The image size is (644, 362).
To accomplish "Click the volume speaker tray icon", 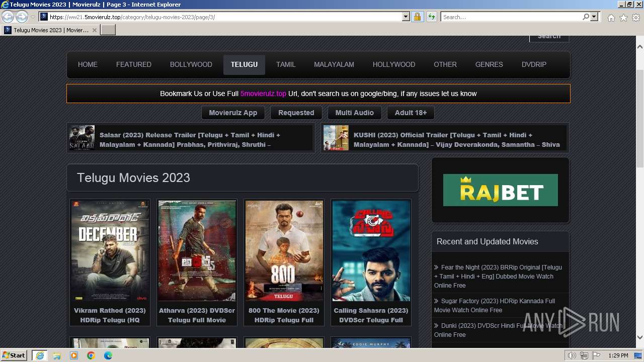I will tap(572, 355).
